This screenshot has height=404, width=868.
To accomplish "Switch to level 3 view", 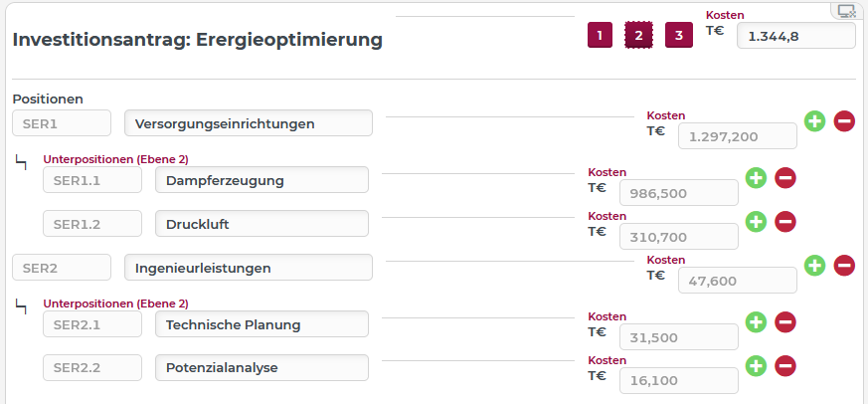I will [x=678, y=36].
